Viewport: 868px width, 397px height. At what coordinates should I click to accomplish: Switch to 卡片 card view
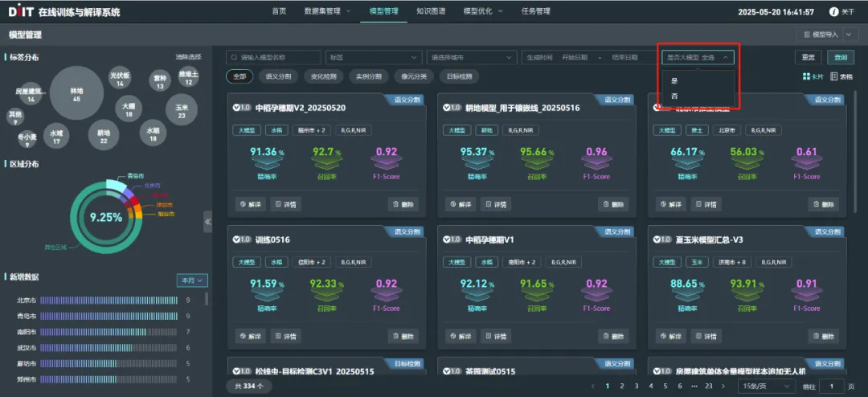tap(813, 76)
